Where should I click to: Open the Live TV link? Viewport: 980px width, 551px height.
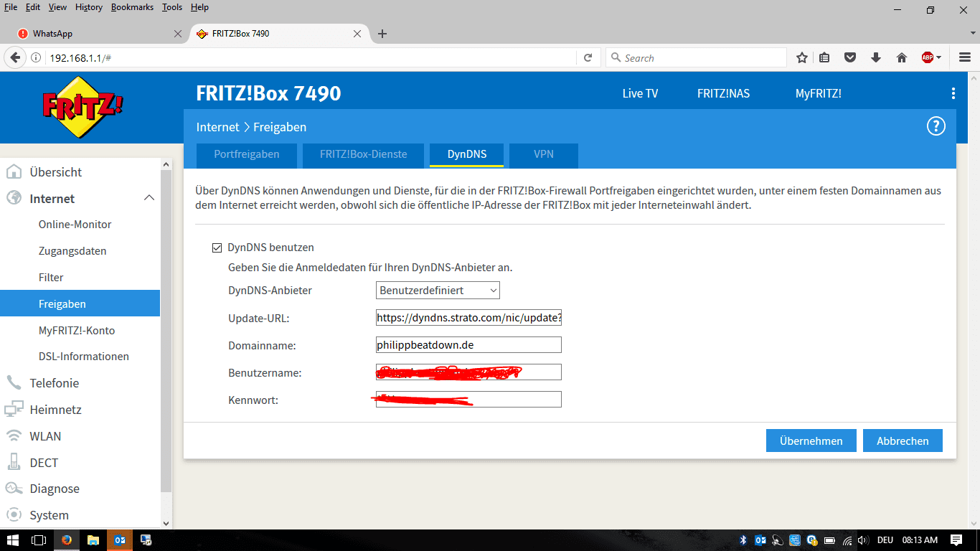pyautogui.click(x=640, y=93)
